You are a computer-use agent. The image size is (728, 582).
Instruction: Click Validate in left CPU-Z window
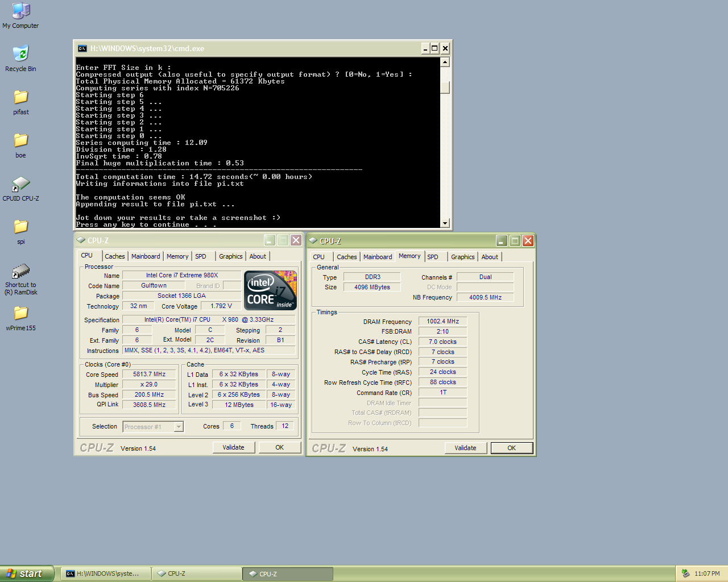point(233,447)
